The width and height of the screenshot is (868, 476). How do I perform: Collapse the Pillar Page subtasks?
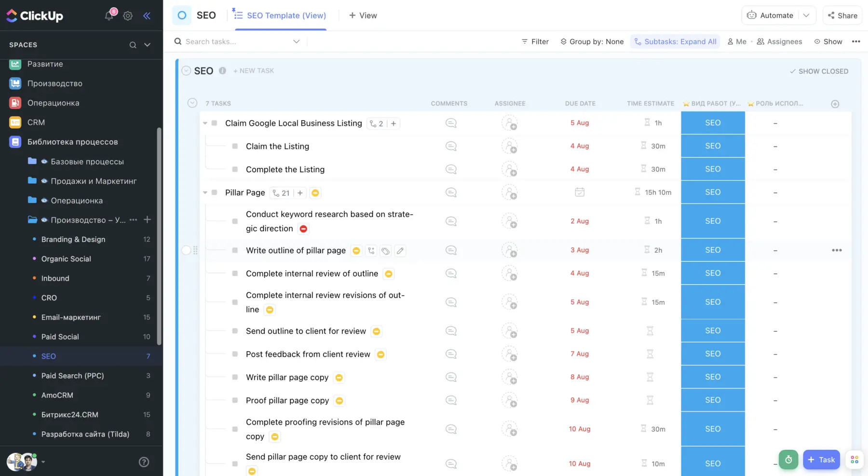pos(205,192)
